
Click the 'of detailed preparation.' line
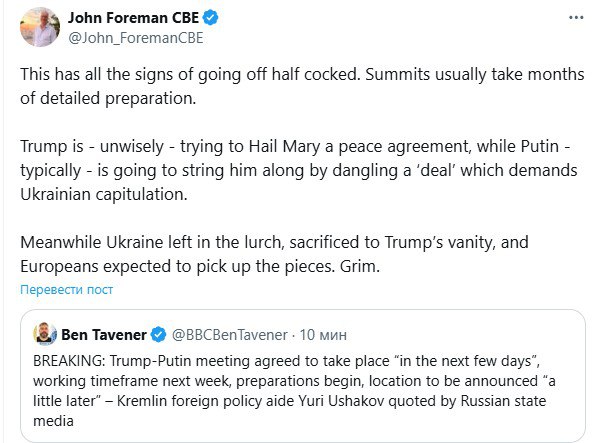coord(108,98)
